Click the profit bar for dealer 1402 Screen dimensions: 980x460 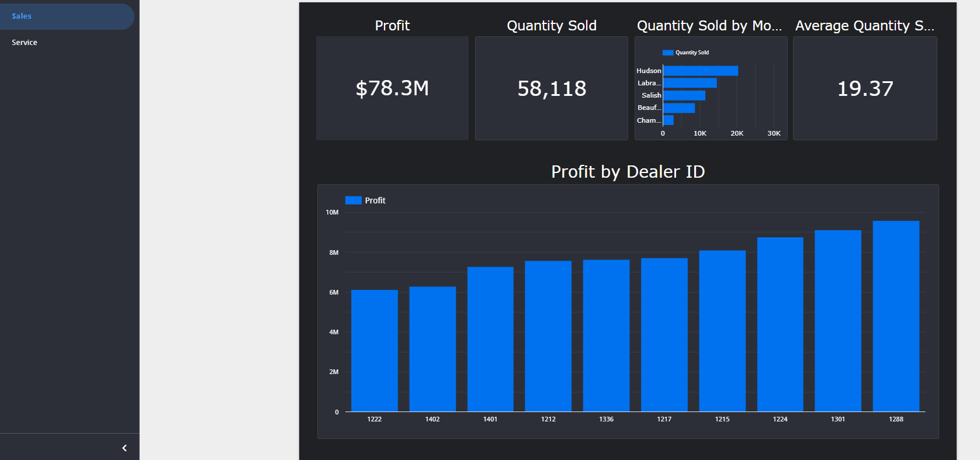[x=432, y=349]
